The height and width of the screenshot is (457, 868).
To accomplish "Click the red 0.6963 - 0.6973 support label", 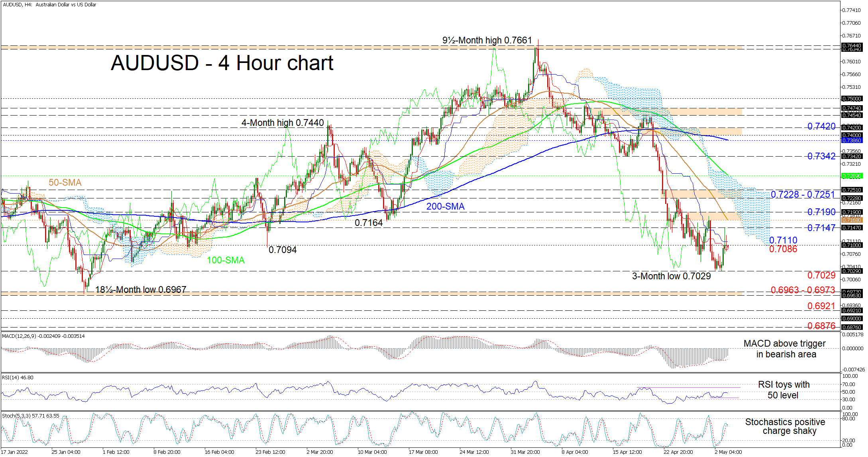I will click(x=802, y=290).
